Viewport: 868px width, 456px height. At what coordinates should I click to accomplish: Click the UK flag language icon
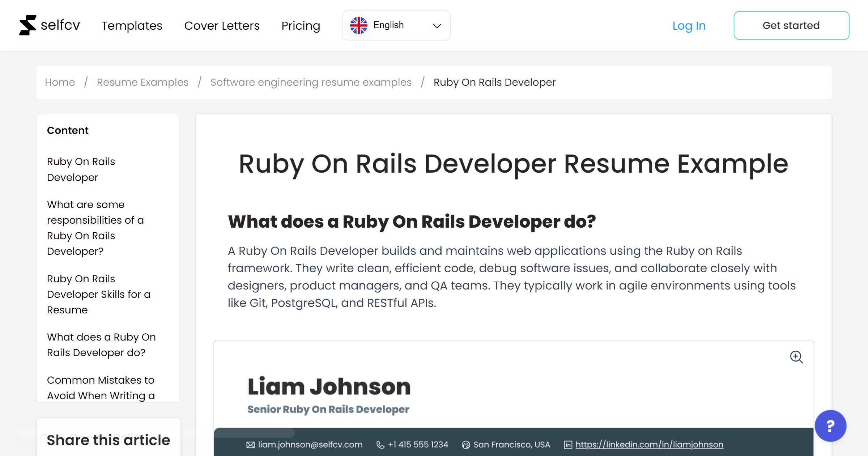(x=358, y=25)
